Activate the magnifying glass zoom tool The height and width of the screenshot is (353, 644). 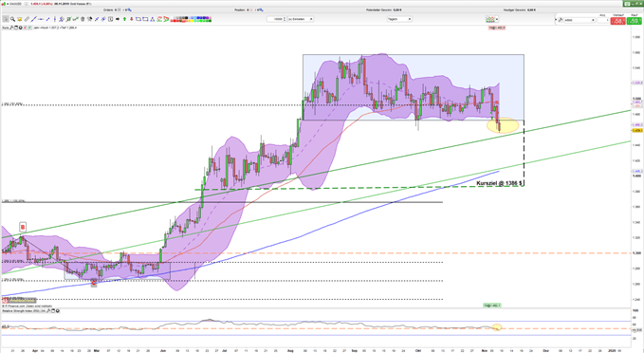tap(12, 19)
